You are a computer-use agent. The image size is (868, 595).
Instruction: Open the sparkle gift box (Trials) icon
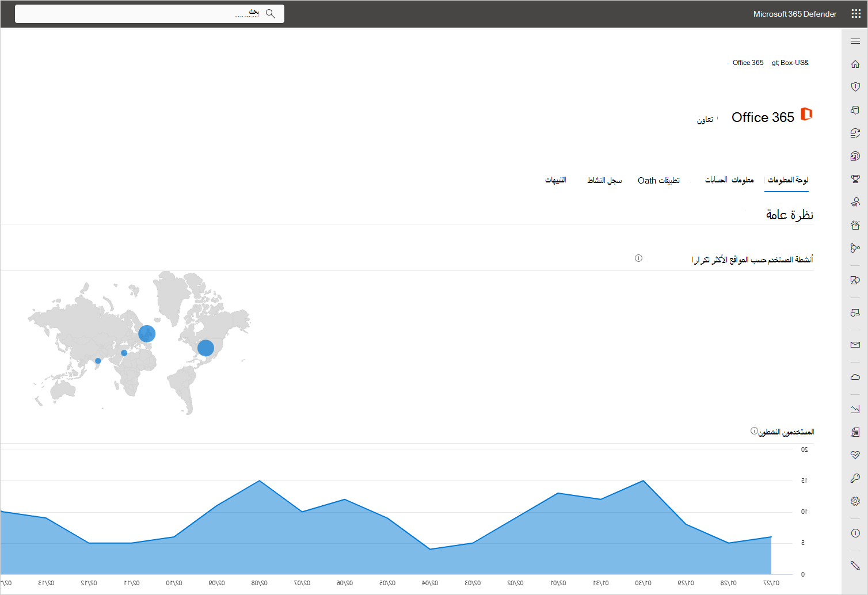855,225
